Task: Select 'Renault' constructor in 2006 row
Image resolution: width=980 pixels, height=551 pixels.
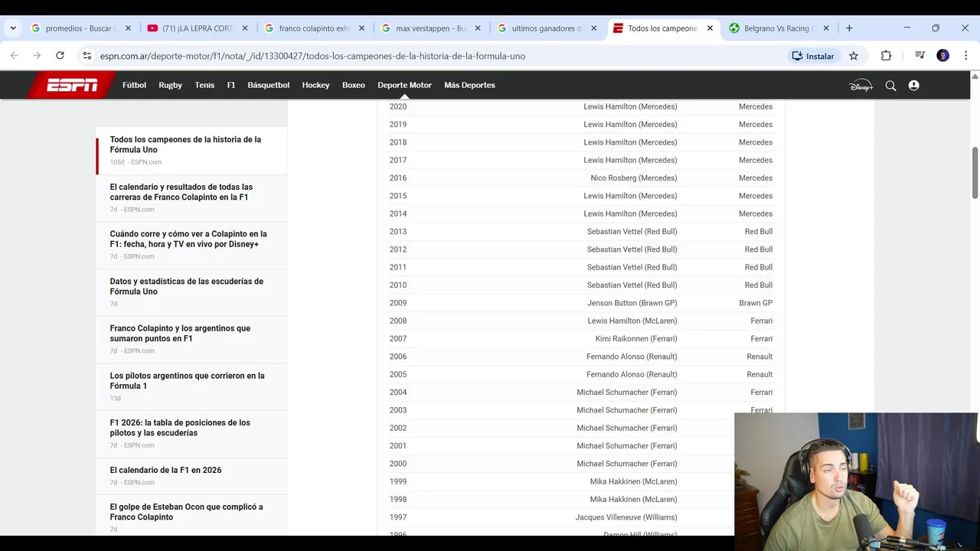Action: 759,357
